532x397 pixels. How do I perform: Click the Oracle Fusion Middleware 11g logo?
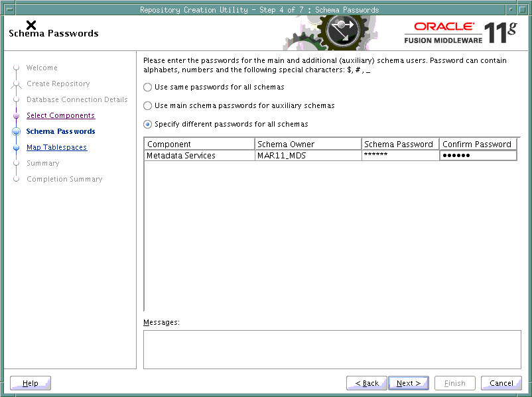pos(461,32)
